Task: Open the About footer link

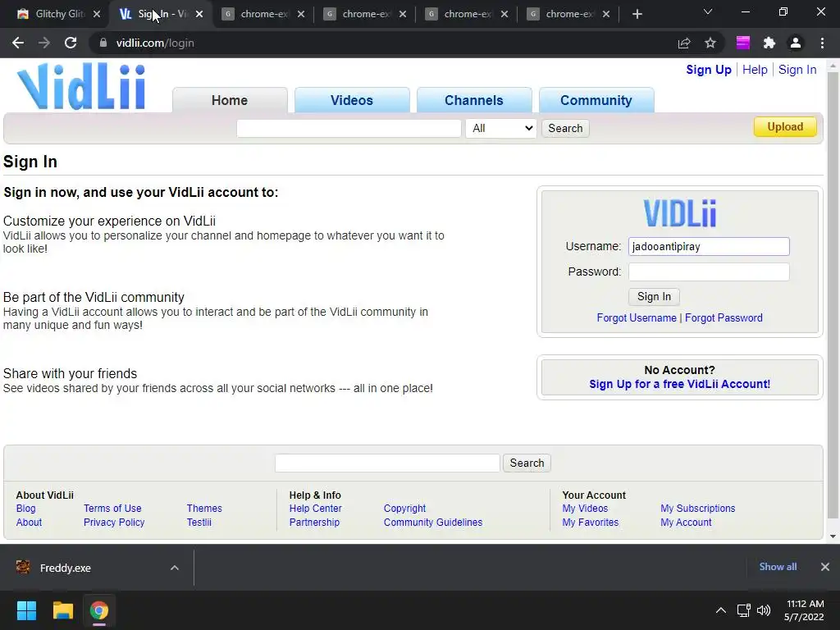Action: coord(29,523)
